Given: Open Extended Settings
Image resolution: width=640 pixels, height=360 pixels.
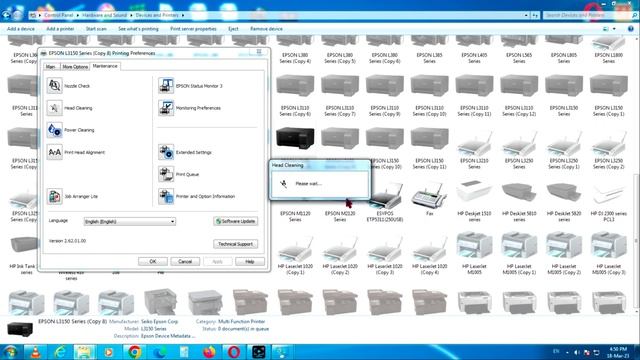Looking at the screenshot, I should tap(166, 152).
